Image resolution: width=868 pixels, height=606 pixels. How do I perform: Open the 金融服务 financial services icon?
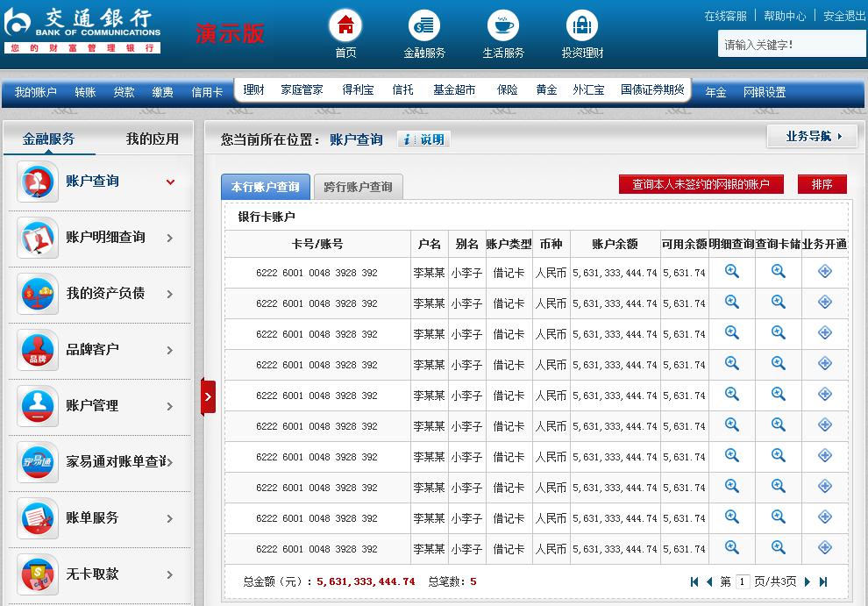point(424,26)
